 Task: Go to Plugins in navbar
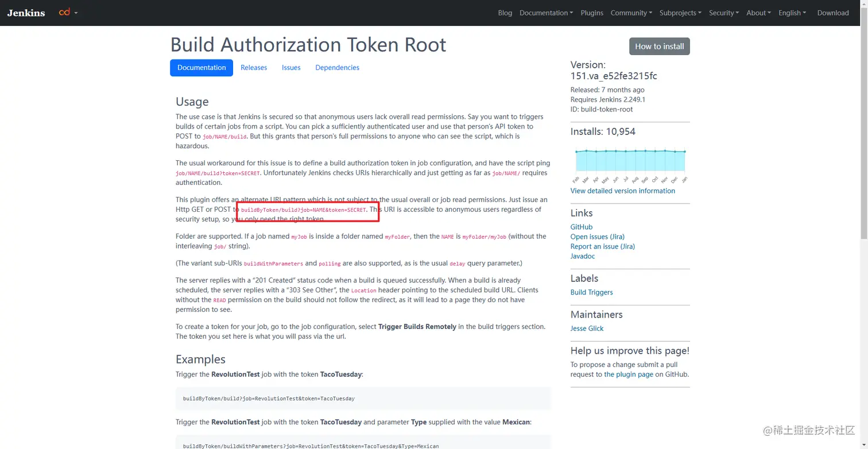[592, 13]
